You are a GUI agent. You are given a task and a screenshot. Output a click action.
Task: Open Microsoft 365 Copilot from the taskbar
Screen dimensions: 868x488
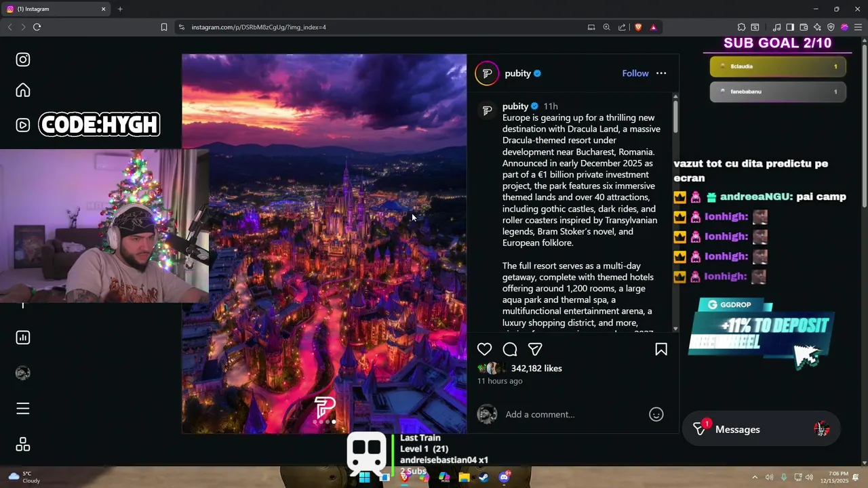click(444, 477)
